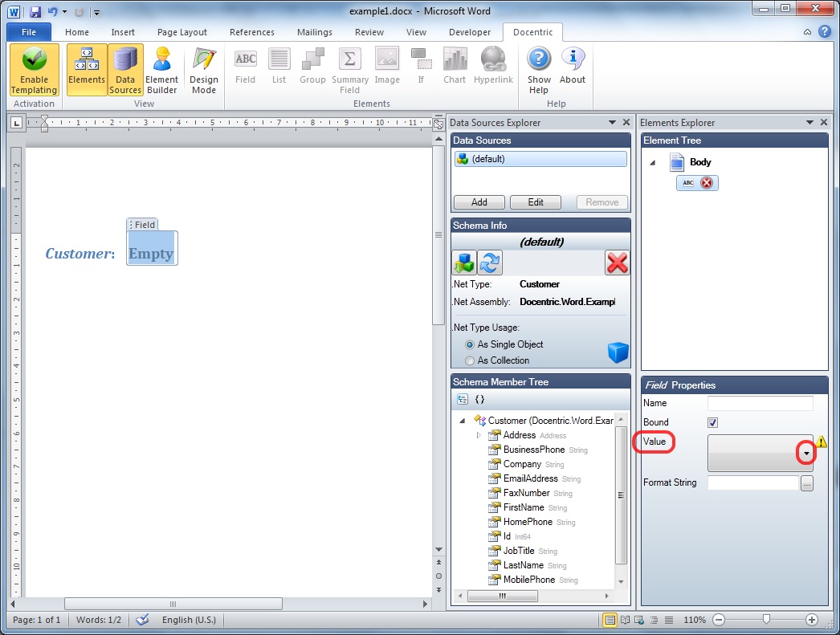Image resolution: width=840 pixels, height=635 pixels.
Task: Click the curly braces icon in Schema Member Tree
Action: pos(480,400)
